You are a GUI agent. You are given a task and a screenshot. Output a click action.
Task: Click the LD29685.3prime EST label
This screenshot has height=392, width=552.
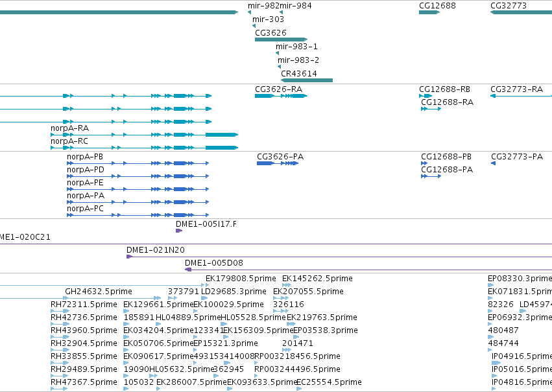[234, 292]
